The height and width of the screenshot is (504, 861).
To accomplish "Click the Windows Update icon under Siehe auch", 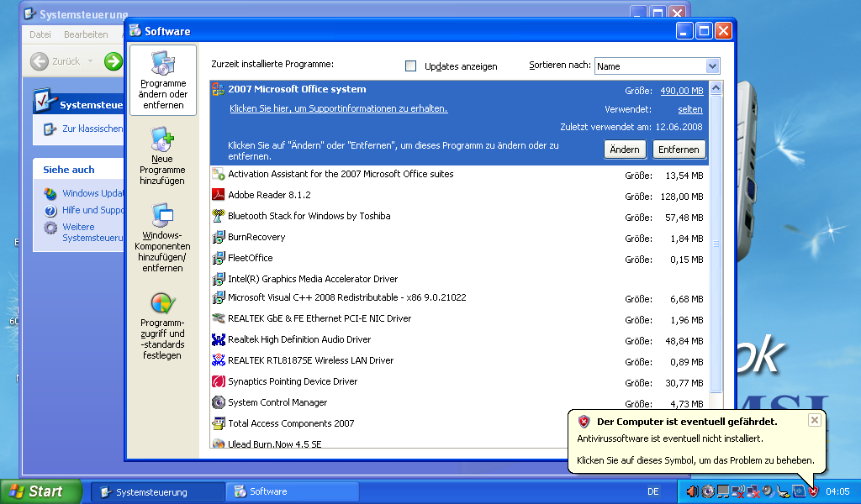I will [x=50, y=193].
